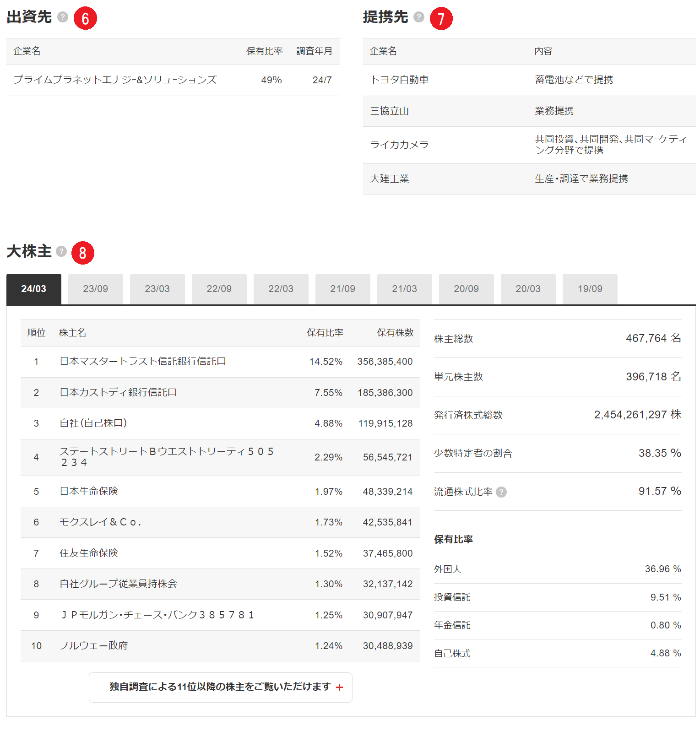Image resolution: width=700 pixels, height=731 pixels.
Task: Click プライムプラネットエナジー&ソリューションズ company name
Action: tap(115, 80)
